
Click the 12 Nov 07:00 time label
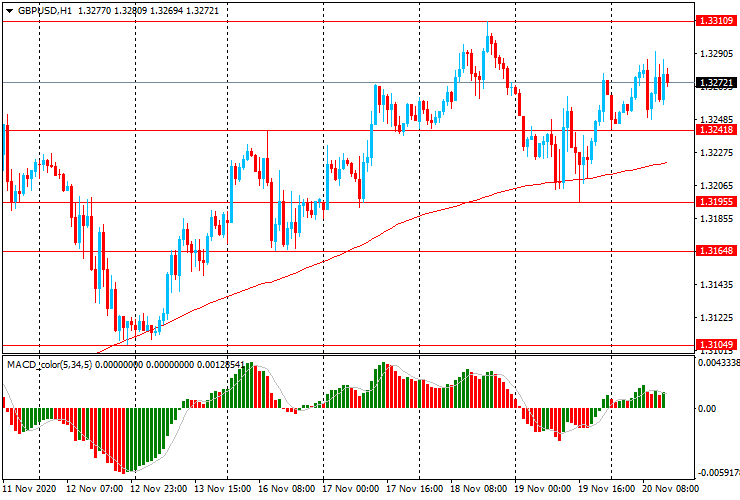[94, 489]
